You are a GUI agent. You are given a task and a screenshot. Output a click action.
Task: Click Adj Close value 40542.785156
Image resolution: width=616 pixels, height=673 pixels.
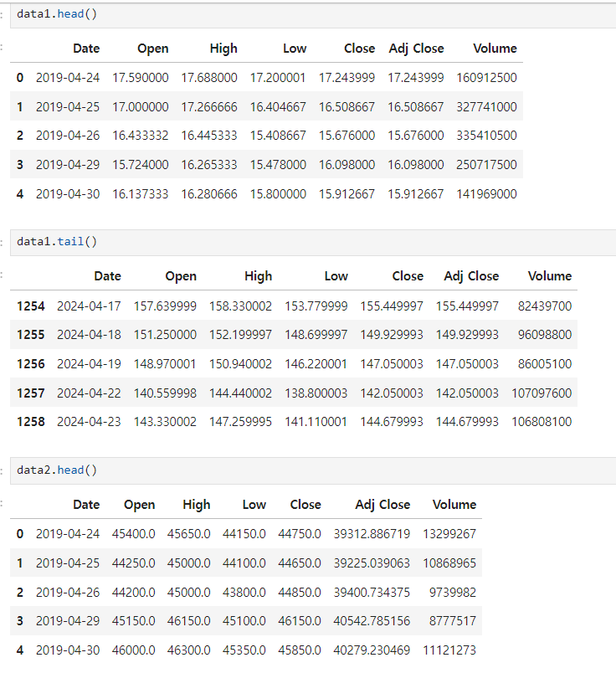[372, 621]
